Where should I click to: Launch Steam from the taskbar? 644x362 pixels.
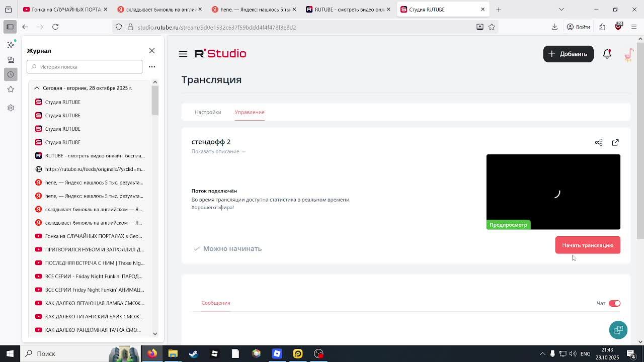(x=193, y=353)
